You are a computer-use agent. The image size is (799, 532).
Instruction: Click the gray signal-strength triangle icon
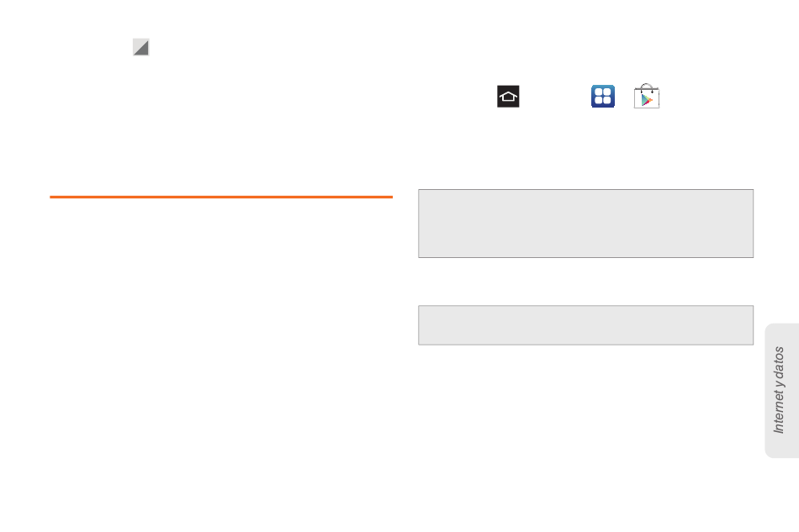click(141, 47)
